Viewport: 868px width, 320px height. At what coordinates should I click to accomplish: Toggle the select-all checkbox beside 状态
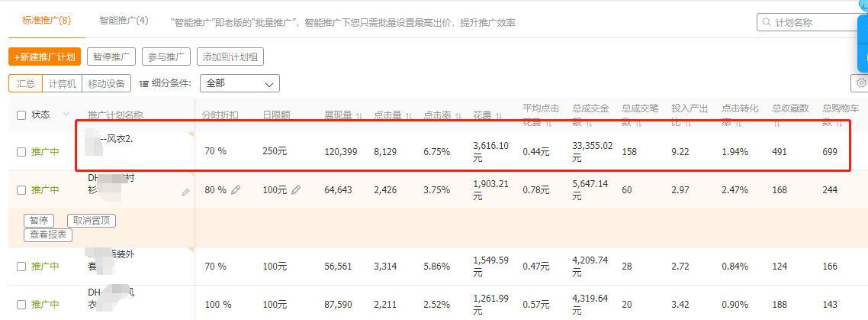pyautogui.click(x=21, y=115)
